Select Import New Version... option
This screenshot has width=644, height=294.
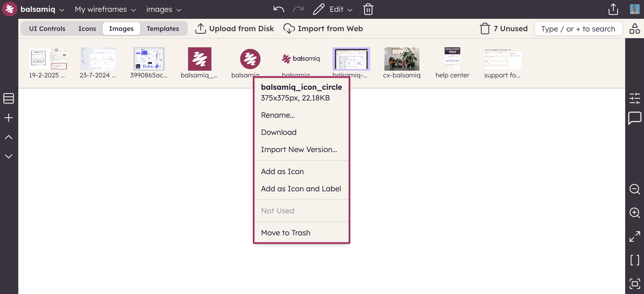pos(301,149)
